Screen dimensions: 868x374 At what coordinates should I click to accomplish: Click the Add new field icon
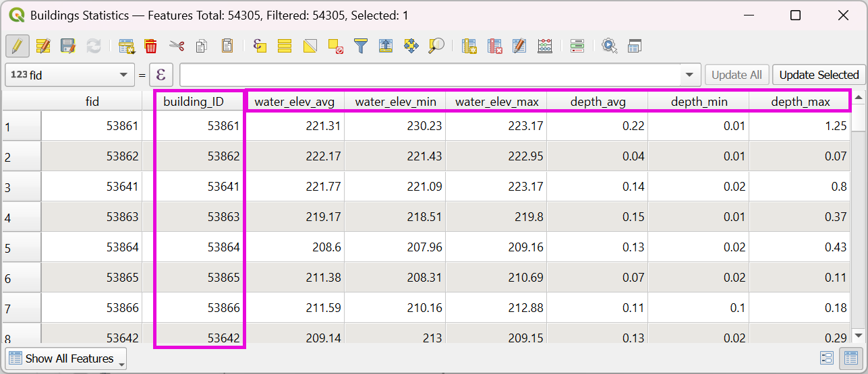[469, 46]
